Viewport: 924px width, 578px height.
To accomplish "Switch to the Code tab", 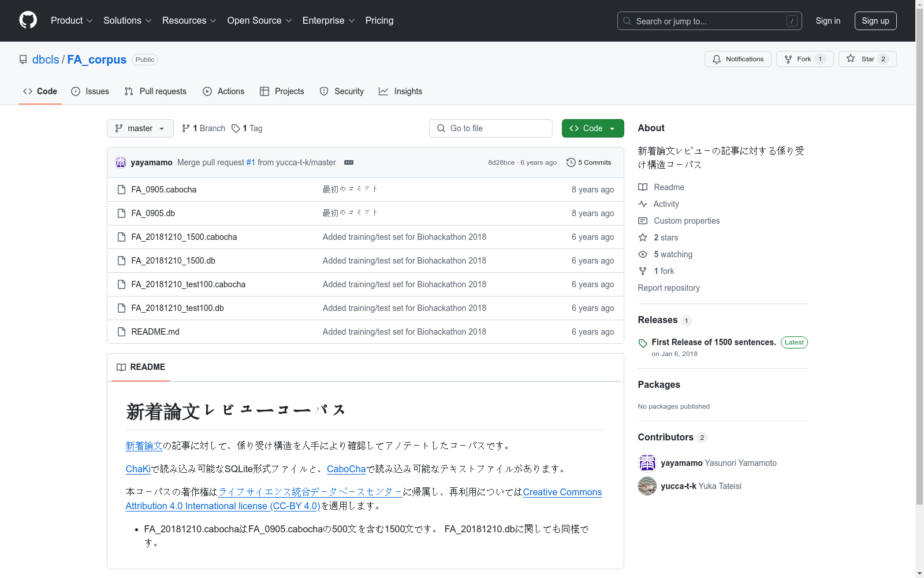I will [40, 91].
